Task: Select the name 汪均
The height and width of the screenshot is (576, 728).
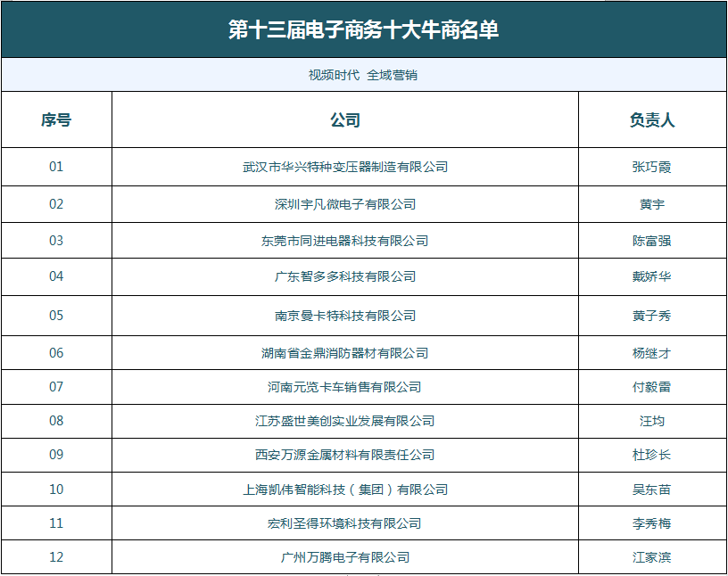Action: (x=652, y=421)
